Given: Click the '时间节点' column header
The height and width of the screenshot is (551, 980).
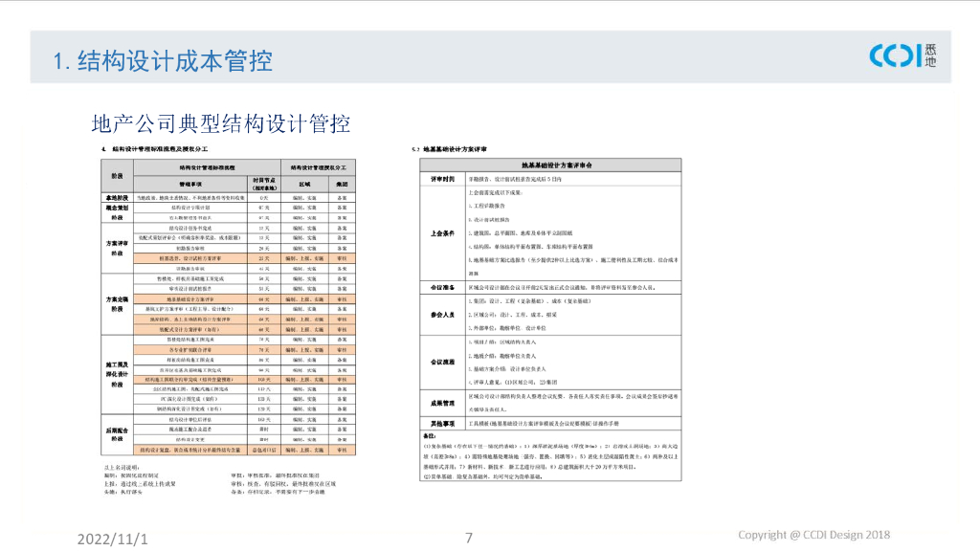Looking at the screenshot, I should (x=264, y=185).
